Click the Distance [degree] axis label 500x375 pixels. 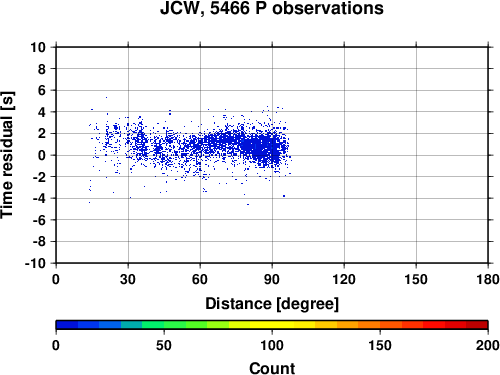point(272,304)
